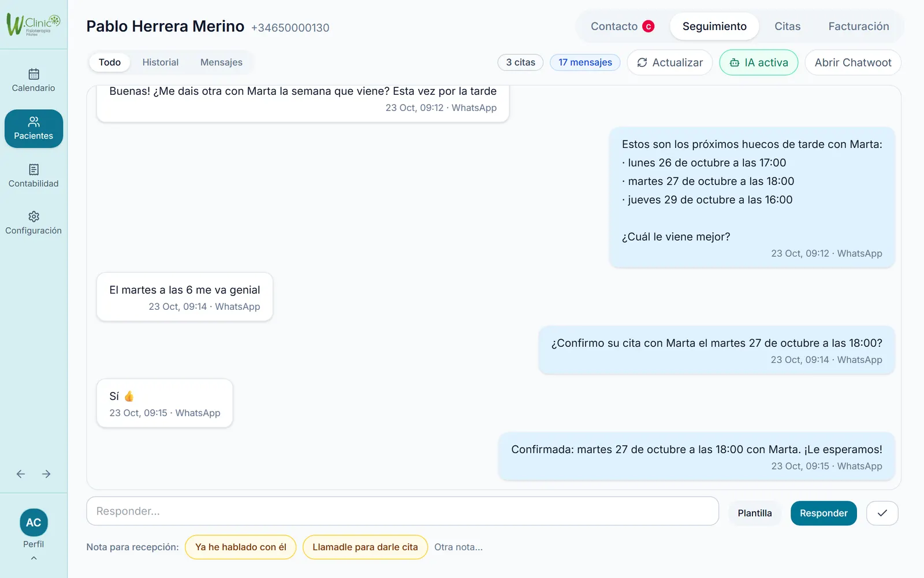Image resolution: width=924 pixels, height=578 pixels.
Task: Click the 'Confirmada: martes 27 de octubre' message
Action: click(696, 457)
